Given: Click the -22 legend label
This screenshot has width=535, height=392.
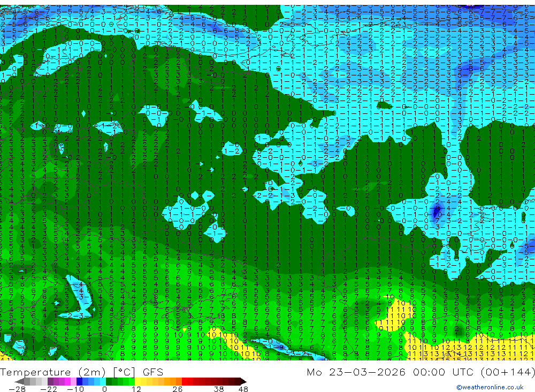Looking at the screenshot, I should [49, 389].
